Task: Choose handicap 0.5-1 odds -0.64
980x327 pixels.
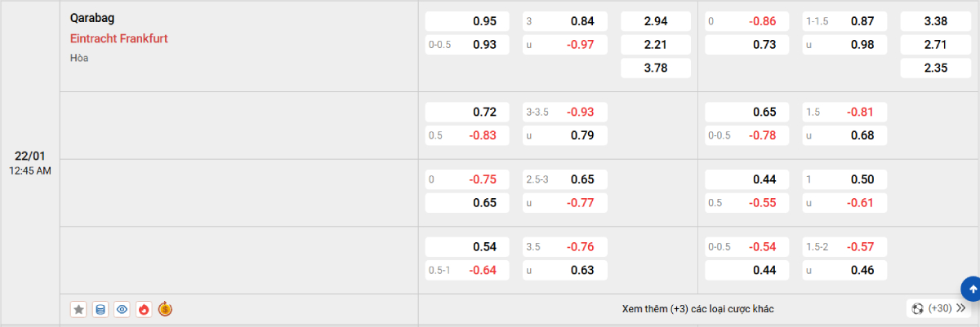Action: 468,270
